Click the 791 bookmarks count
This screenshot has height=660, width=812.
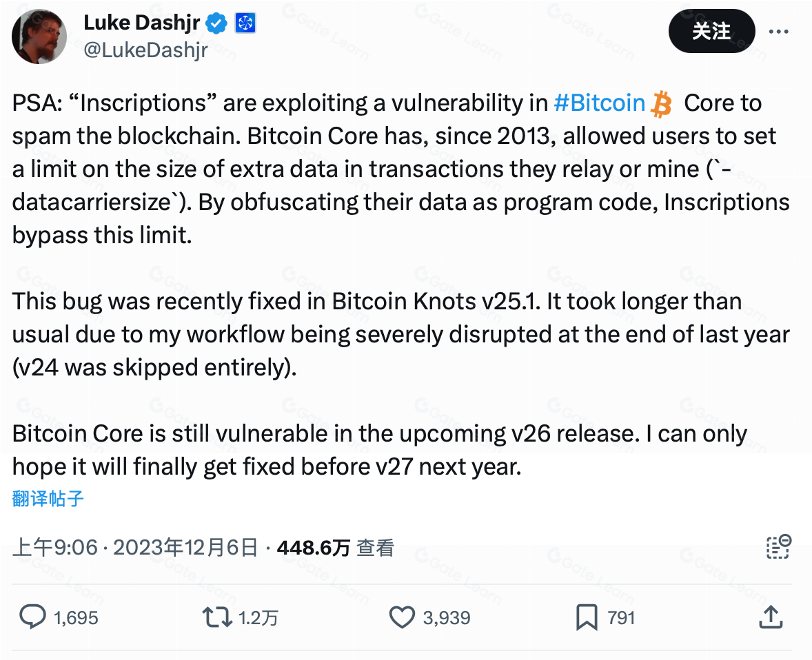coord(620,617)
